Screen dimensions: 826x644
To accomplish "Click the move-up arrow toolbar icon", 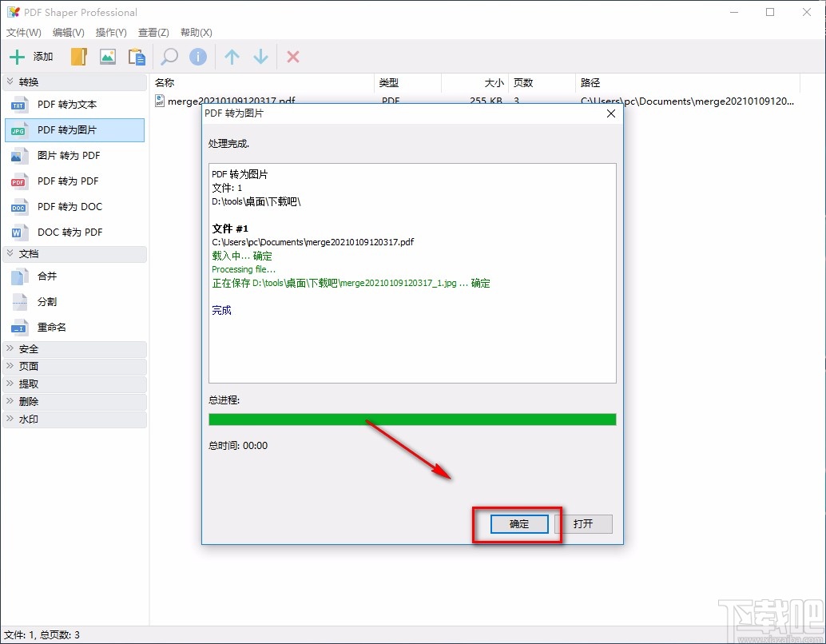I will [x=231, y=56].
